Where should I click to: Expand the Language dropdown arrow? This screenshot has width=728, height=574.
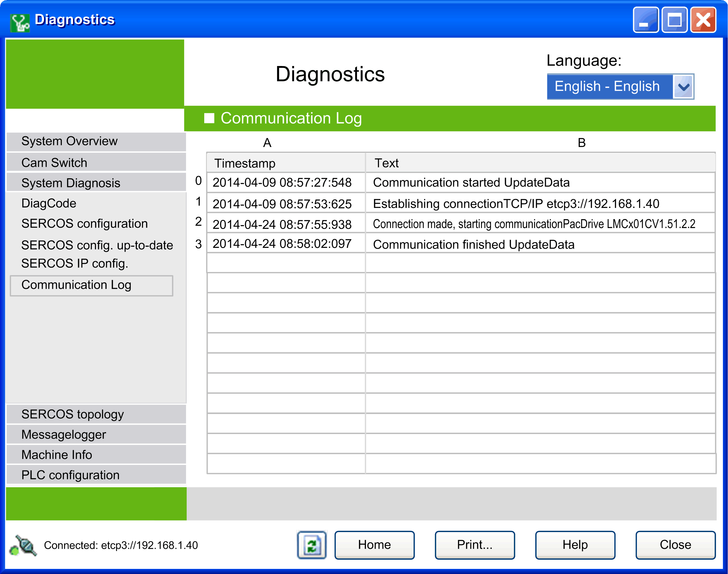[x=683, y=87]
